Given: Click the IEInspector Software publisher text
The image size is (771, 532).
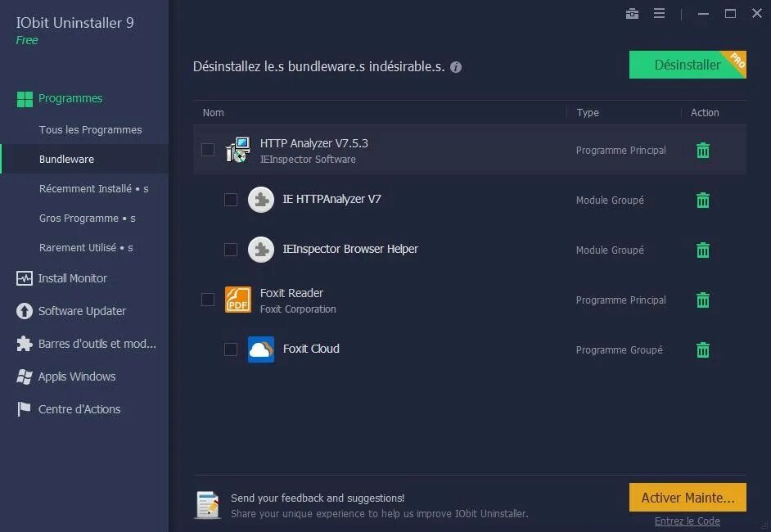Looking at the screenshot, I should point(308,160).
